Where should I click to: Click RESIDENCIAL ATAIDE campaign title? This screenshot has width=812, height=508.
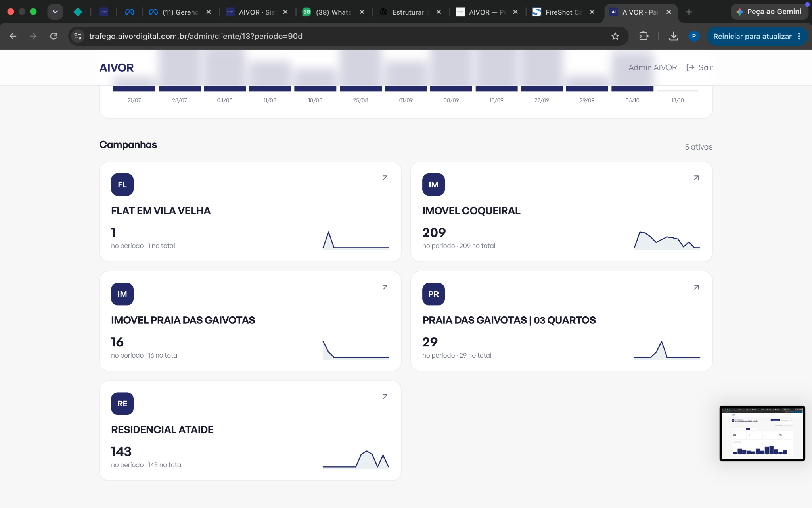pos(162,430)
